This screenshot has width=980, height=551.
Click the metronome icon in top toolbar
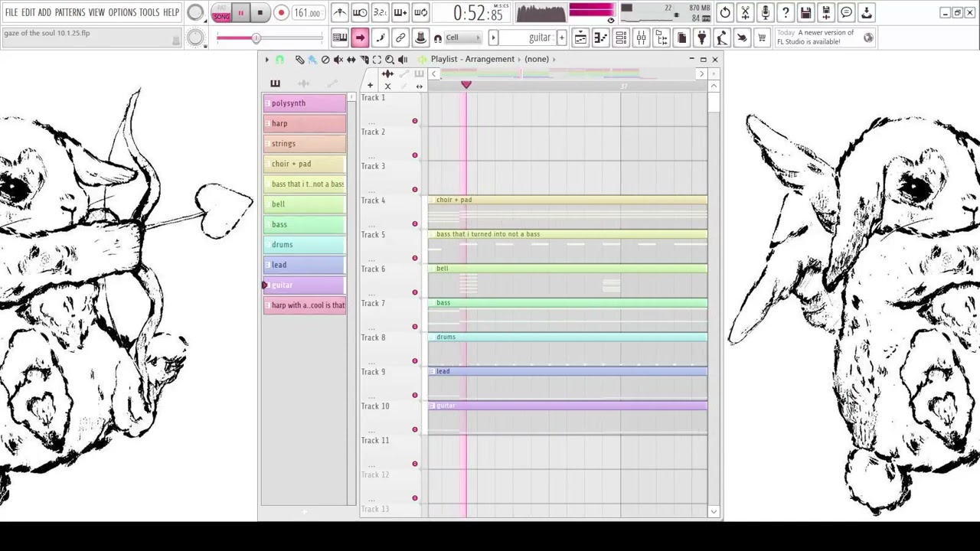[339, 13]
